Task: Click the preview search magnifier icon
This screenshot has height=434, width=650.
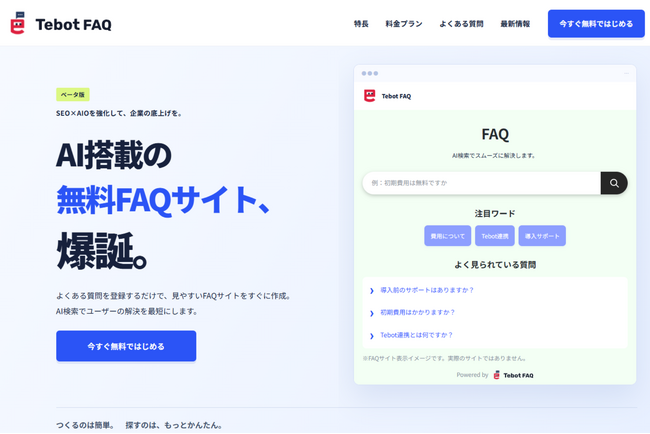Action: point(614,183)
